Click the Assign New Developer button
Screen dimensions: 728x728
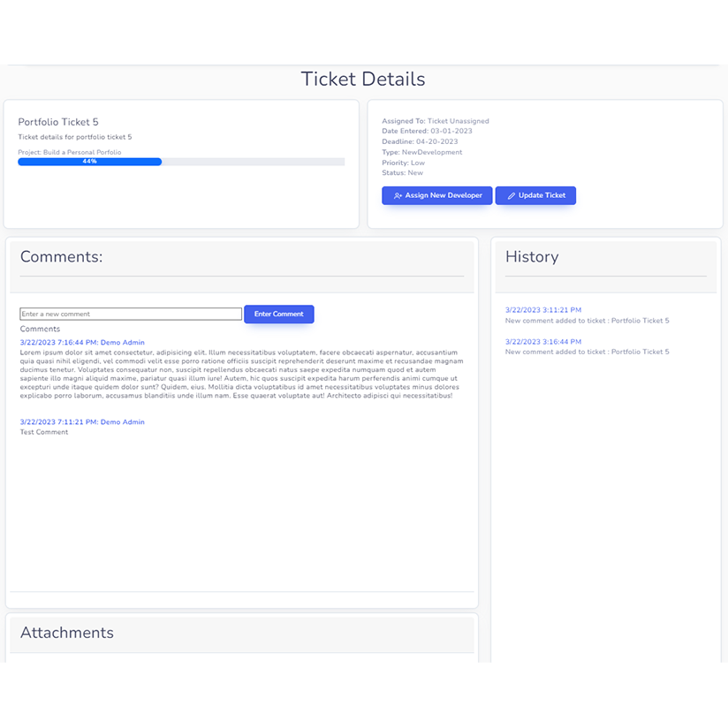tap(437, 195)
